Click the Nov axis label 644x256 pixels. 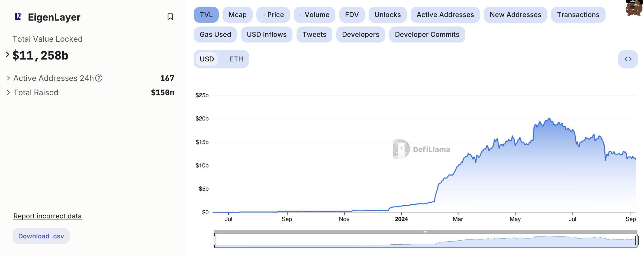(344, 219)
